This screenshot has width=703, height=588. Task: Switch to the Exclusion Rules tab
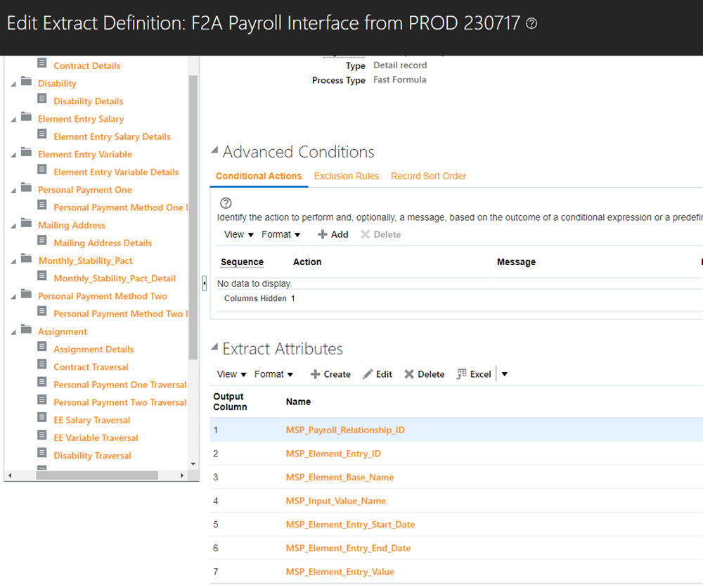point(346,177)
